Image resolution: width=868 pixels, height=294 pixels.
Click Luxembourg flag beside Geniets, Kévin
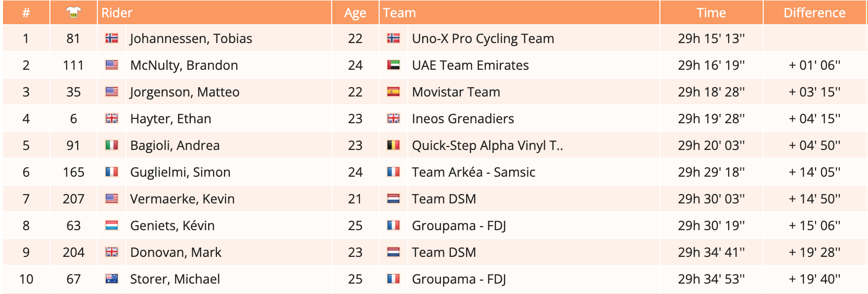tap(112, 225)
